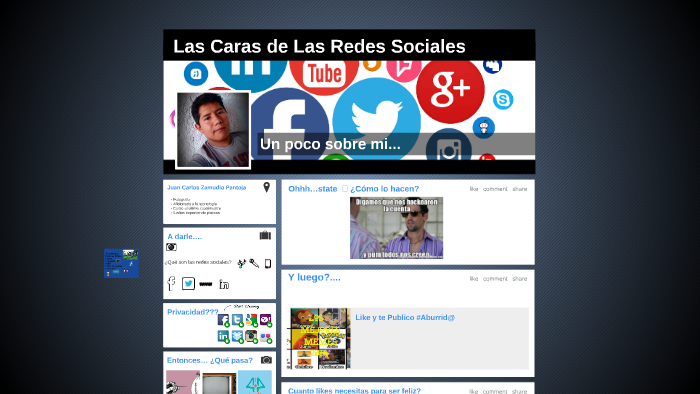
Task: Click the Y luego?.... heading
Action: coord(314,277)
